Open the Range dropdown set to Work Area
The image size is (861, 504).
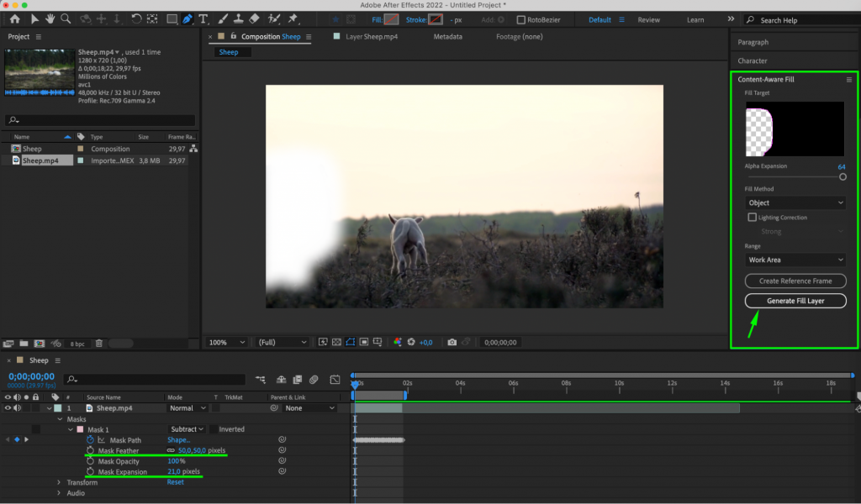click(794, 260)
